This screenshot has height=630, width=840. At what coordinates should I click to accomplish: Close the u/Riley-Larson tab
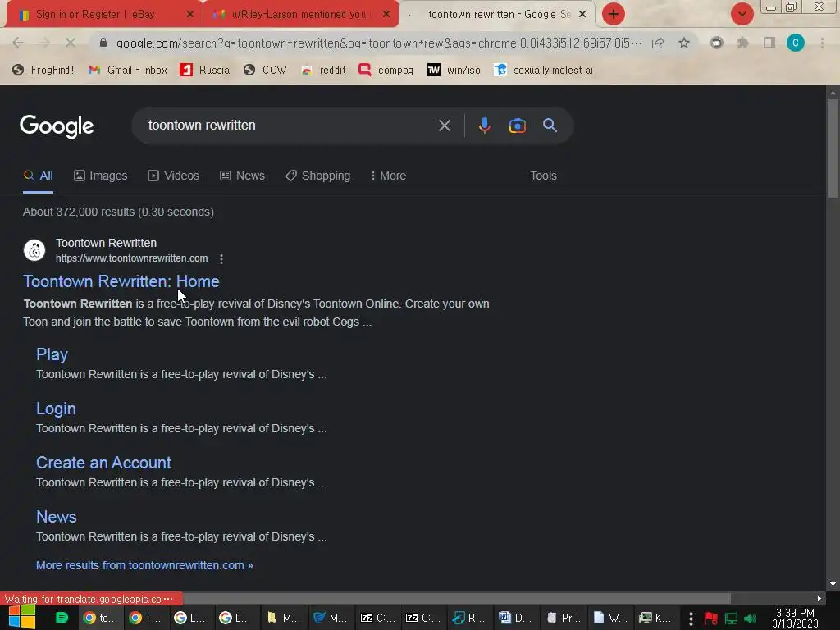(386, 15)
